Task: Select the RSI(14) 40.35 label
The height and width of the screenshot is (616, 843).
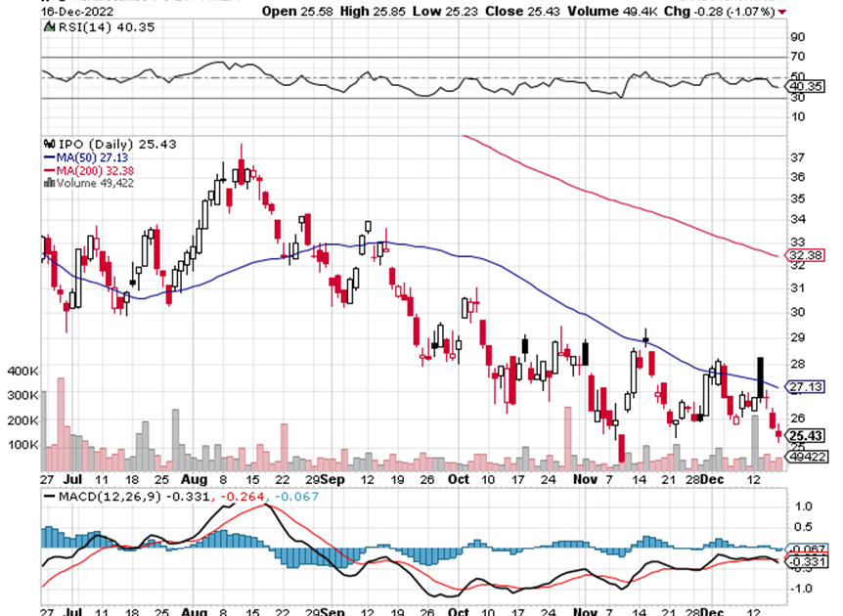Action: [x=107, y=26]
